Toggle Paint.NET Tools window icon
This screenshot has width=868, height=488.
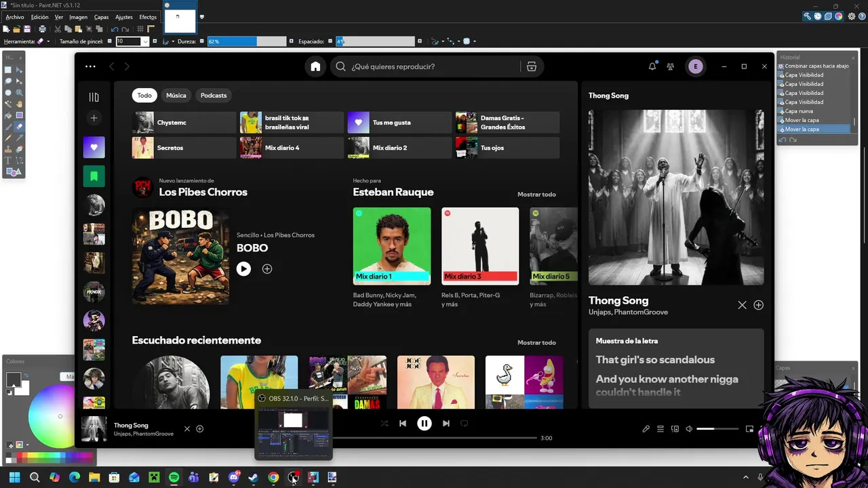pyautogui.click(x=807, y=16)
